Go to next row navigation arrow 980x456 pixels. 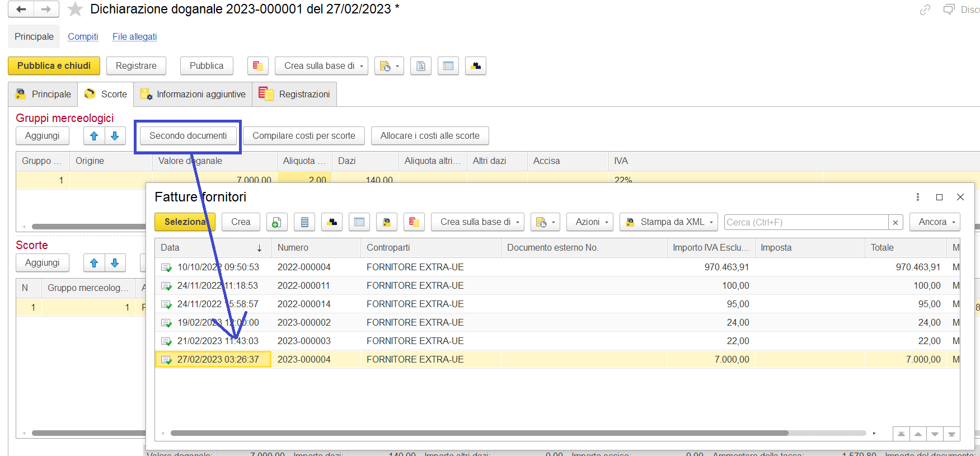click(x=935, y=434)
